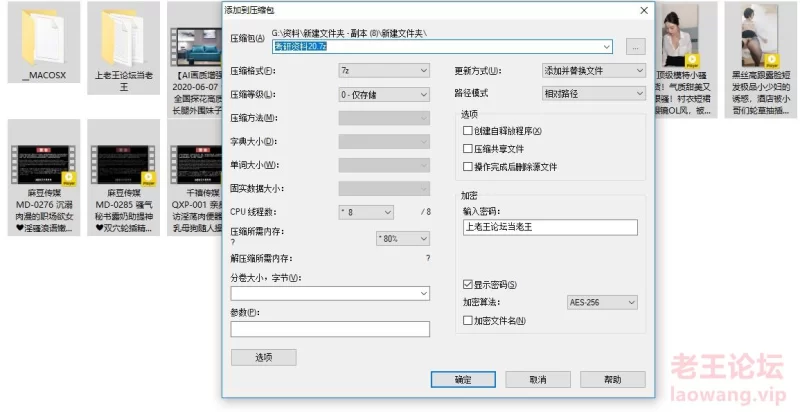Select the 上老王论坛当老王 folder icon
This screenshot has width=800, height=412.
[123, 37]
